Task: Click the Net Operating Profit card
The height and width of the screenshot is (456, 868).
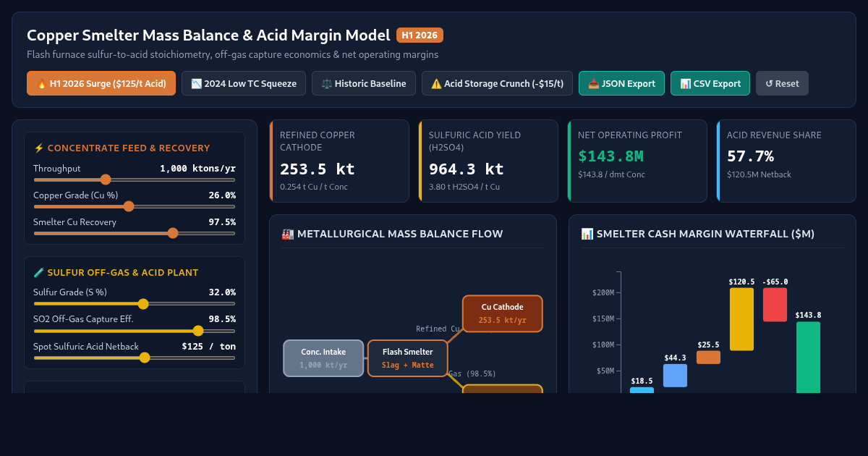Action: tap(637, 161)
